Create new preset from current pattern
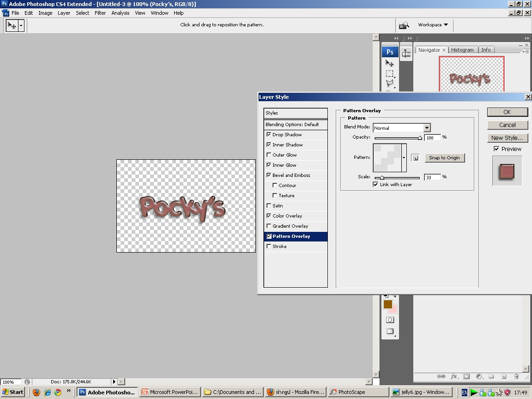Viewport: 532px width, 399px height. 415,158
